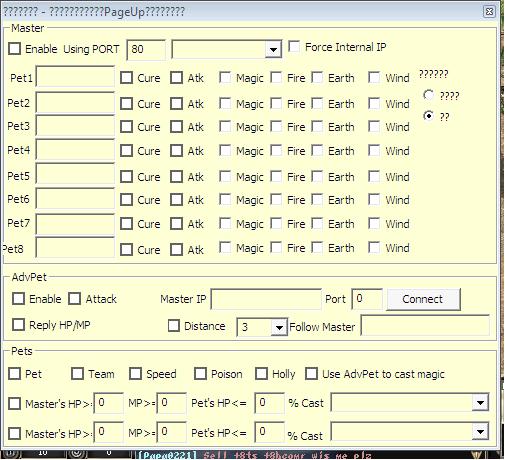505x460 pixels.
Task: Check Atk for Pet8
Action: 176,249
